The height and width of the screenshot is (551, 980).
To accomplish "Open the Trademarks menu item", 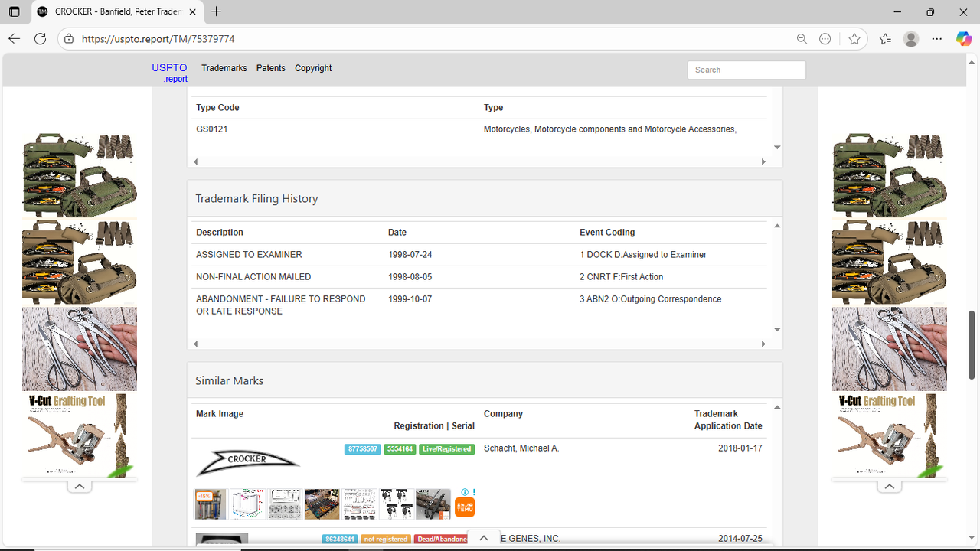I will tap(224, 68).
